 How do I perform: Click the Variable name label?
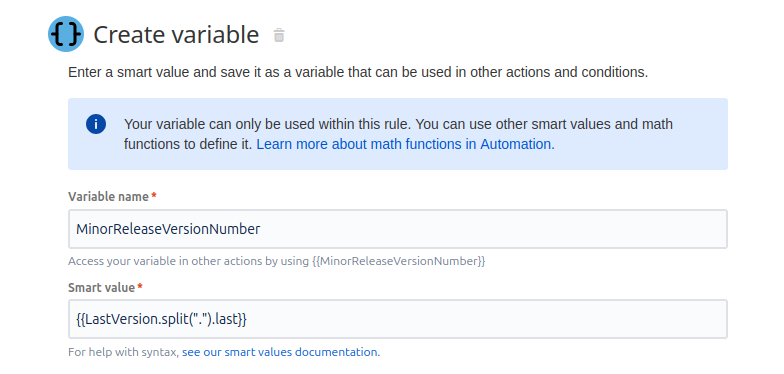click(108, 197)
